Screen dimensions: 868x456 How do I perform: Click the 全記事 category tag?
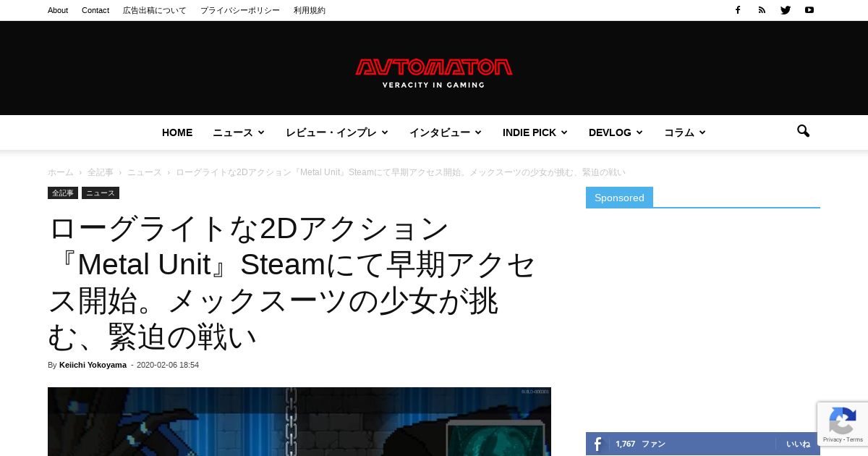pyautogui.click(x=63, y=193)
